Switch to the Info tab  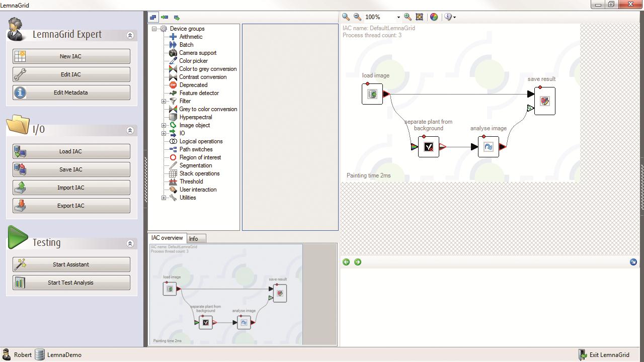tap(194, 239)
